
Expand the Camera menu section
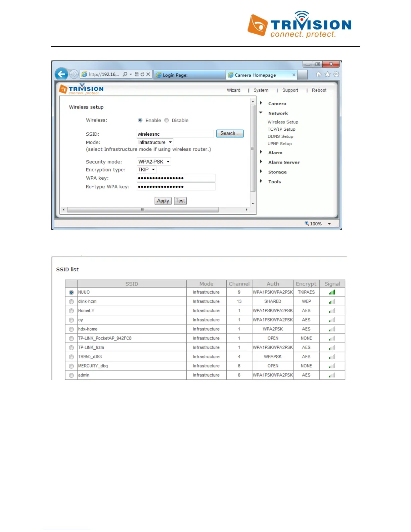[x=261, y=103]
